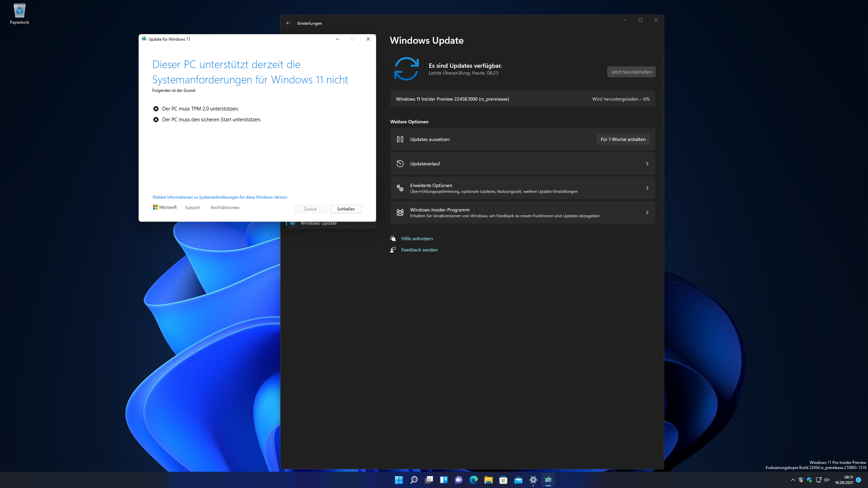Open the Papierkorb desktop icon
This screenshot has height=488, width=868.
[x=19, y=14]
